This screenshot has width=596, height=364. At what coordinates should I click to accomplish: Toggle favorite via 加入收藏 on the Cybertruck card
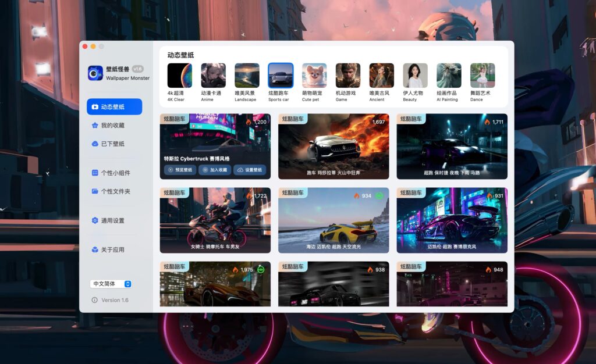[213, 170]
